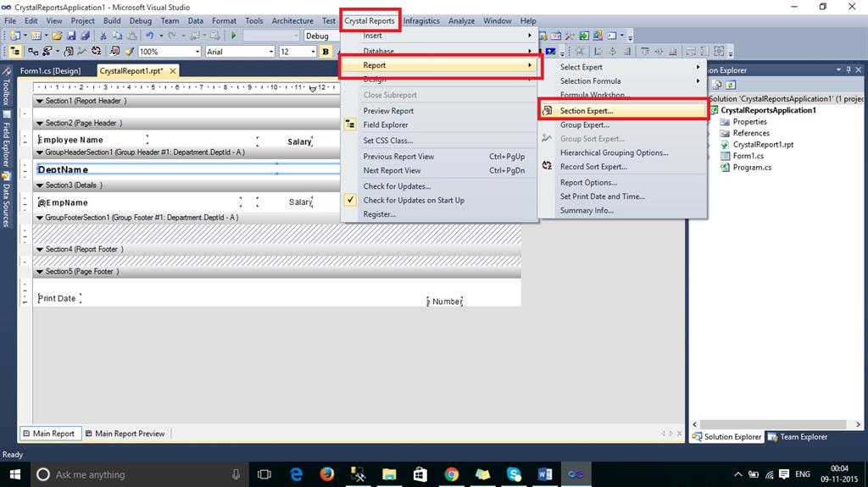
Task: Open Google Chrome from the taskbar
Action: coord(451,474)
